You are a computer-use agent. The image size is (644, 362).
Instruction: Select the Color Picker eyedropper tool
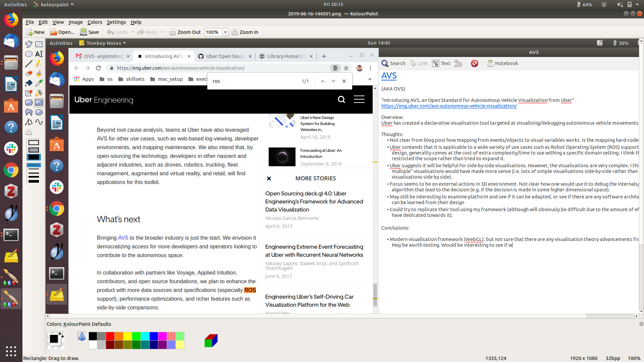pyautogui.click(x=39, y=83)
